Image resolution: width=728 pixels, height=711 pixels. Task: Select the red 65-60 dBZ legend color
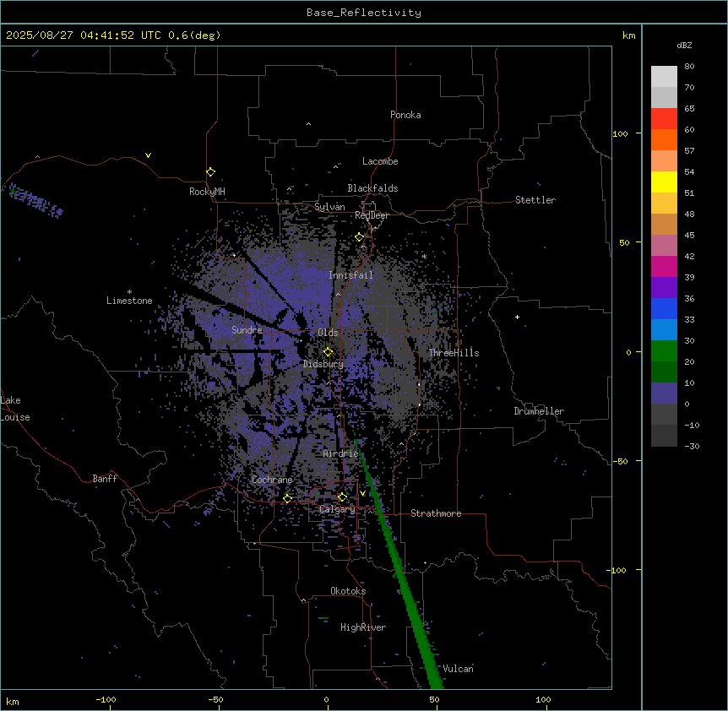tap(664, 119)
